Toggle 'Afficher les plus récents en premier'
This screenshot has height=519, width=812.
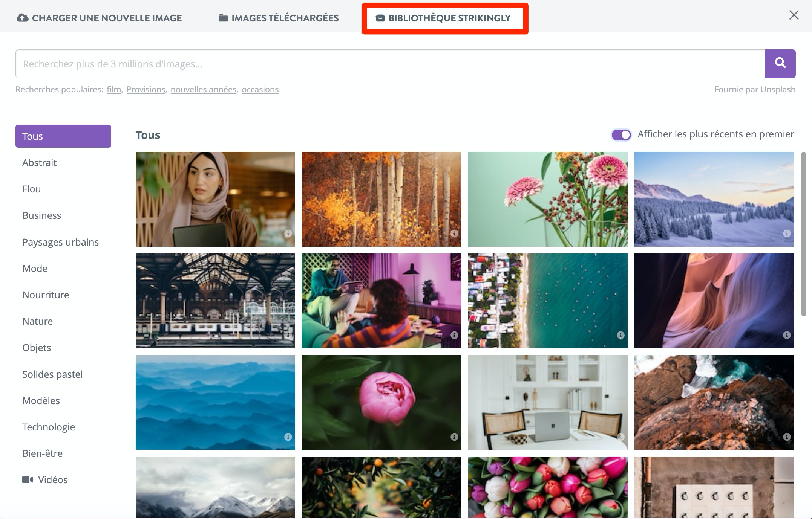coord(621,134)
